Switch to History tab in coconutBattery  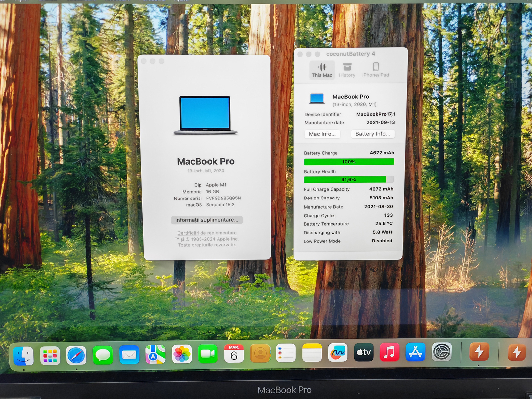pos(347,70)
